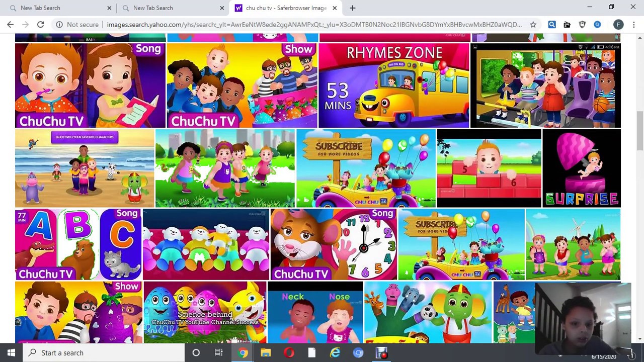
Task: Open the toothbrush Song ChuChu TV image
Action: pyautogui.click(x=90, y=85)
